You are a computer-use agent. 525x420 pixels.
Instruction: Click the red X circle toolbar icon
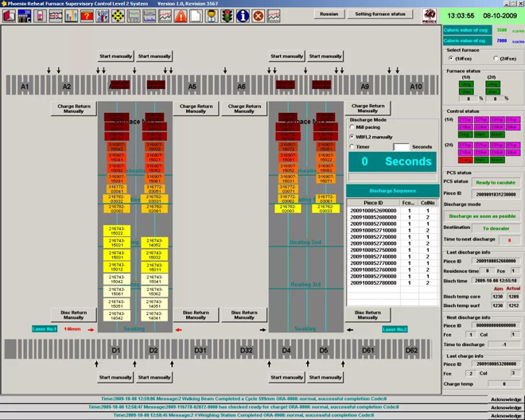click(259, 15)
